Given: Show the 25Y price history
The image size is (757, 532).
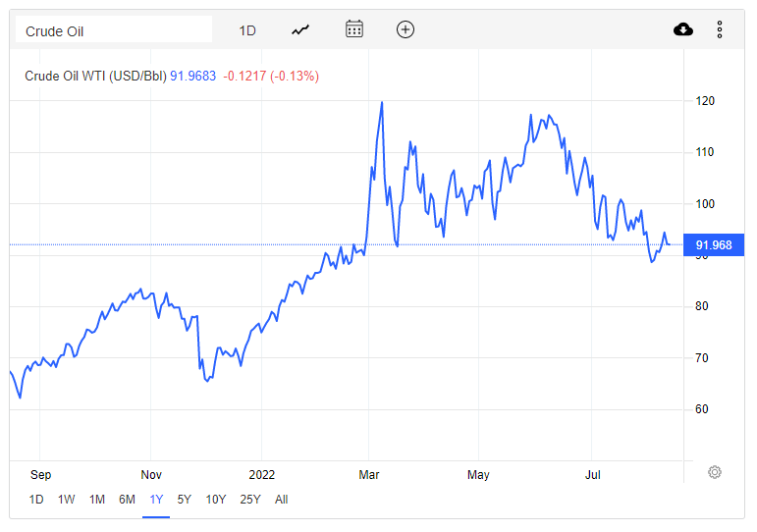Looking at the screenshot, I should (x=250, y=500).
